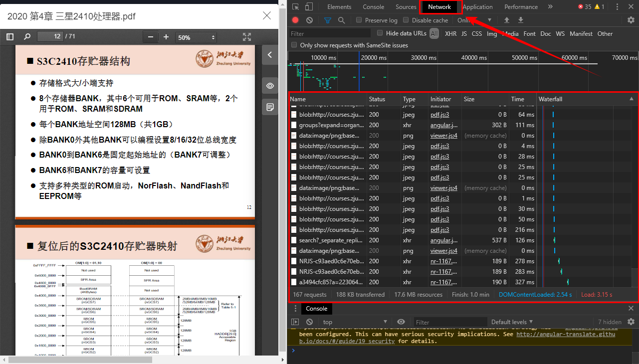Sort requests by Size column

(485, 99)
